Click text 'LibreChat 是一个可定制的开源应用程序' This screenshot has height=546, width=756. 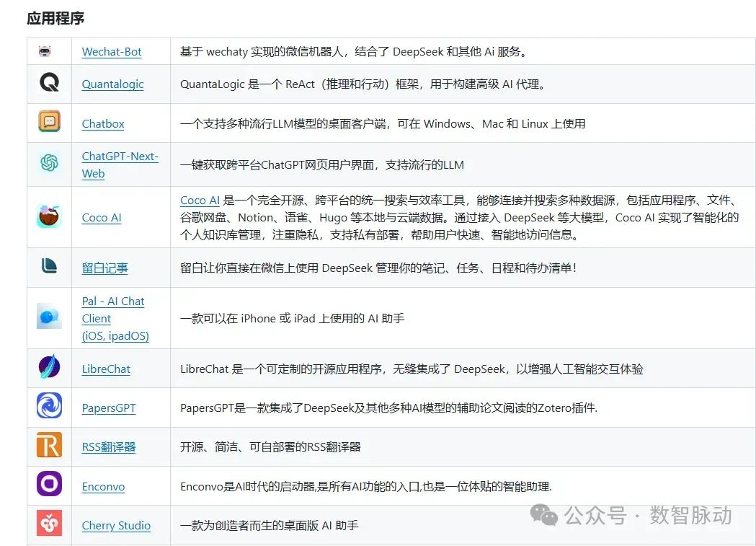[x=281, y=369]
